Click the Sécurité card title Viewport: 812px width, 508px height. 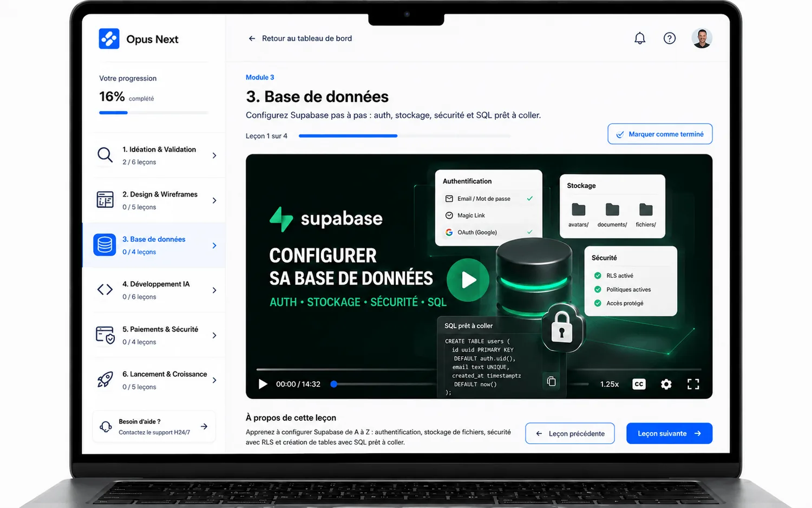click(x=604, y=258)
